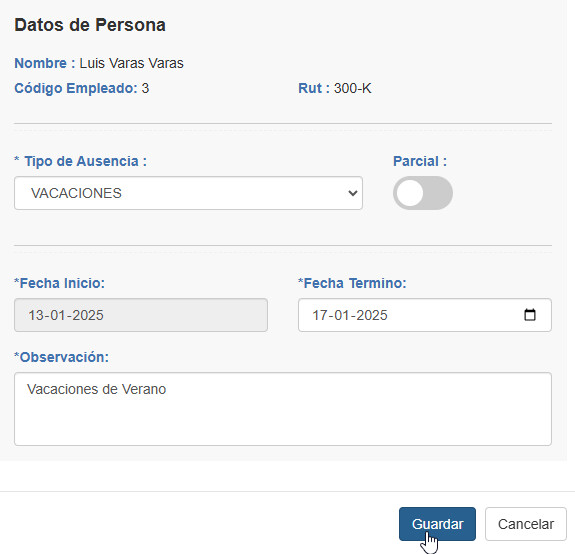
Task: Click the Rut value 300-K
Action: tap(352, 88)
